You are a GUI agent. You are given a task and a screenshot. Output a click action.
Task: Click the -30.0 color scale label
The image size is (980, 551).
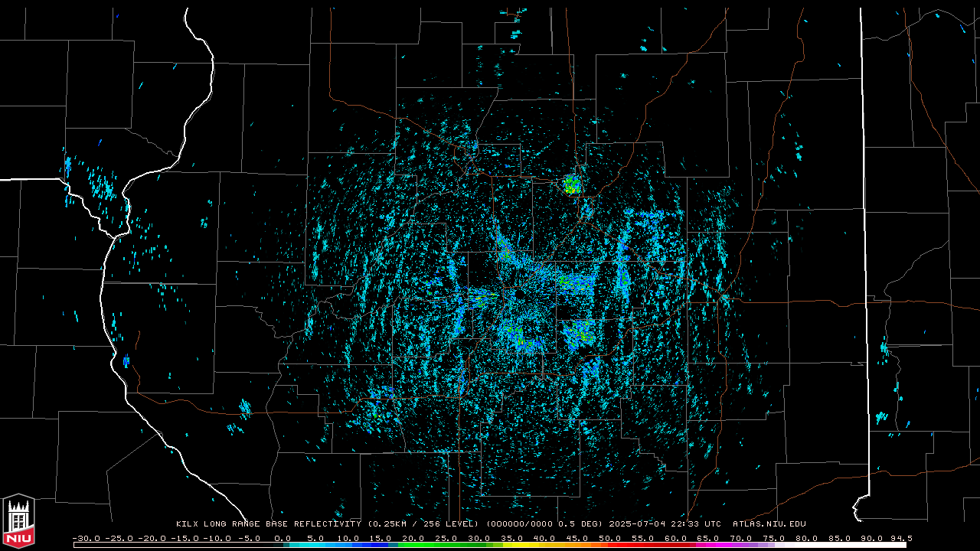[87, 539]
